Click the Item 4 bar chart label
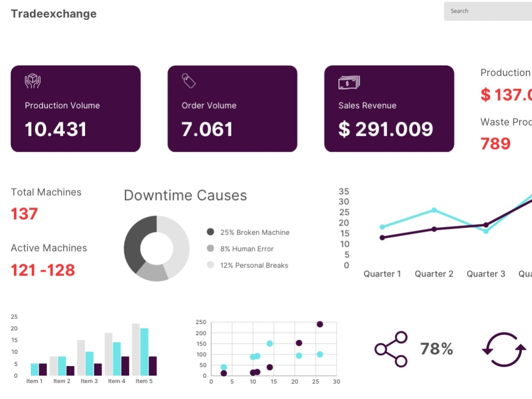The height and width of the screenshot is (399, 532). 117,381
